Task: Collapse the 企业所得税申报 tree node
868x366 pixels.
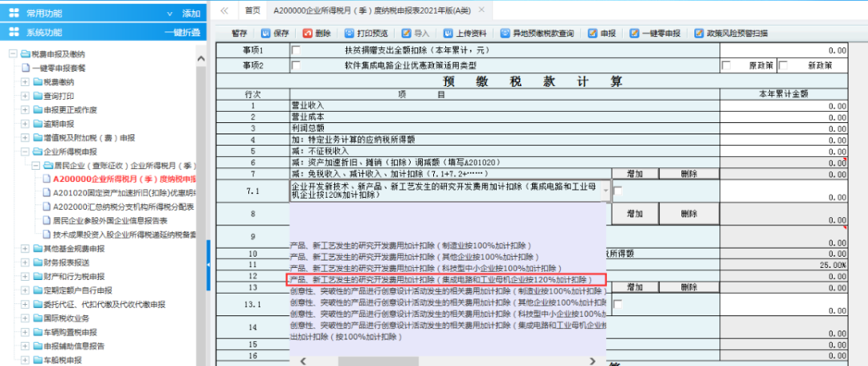Action: (x=25, y=151)
